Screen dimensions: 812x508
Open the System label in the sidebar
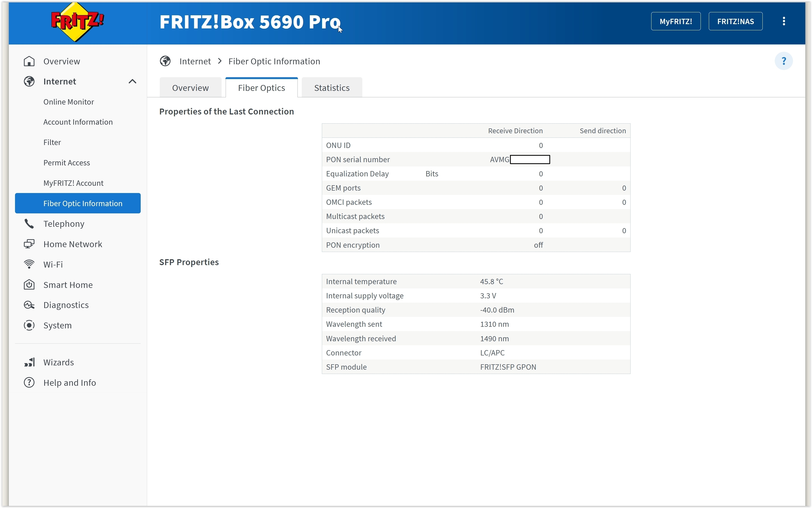(x=57, y=325)
